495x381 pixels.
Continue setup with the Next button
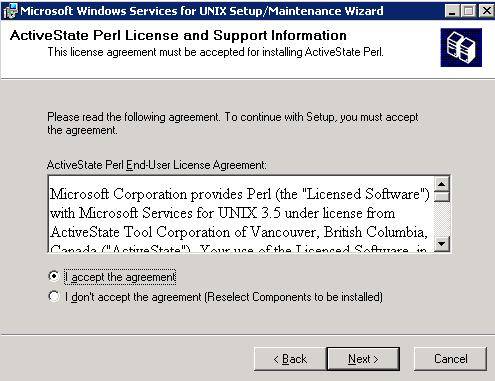point(363,359)
